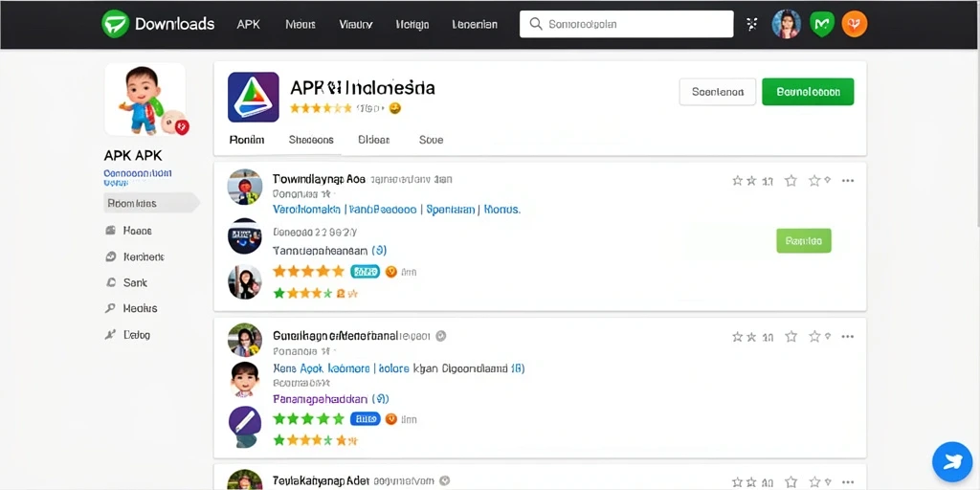Click the light green button in first card
Viewport: 980px width, 490px height.
[x=804, y=240]
